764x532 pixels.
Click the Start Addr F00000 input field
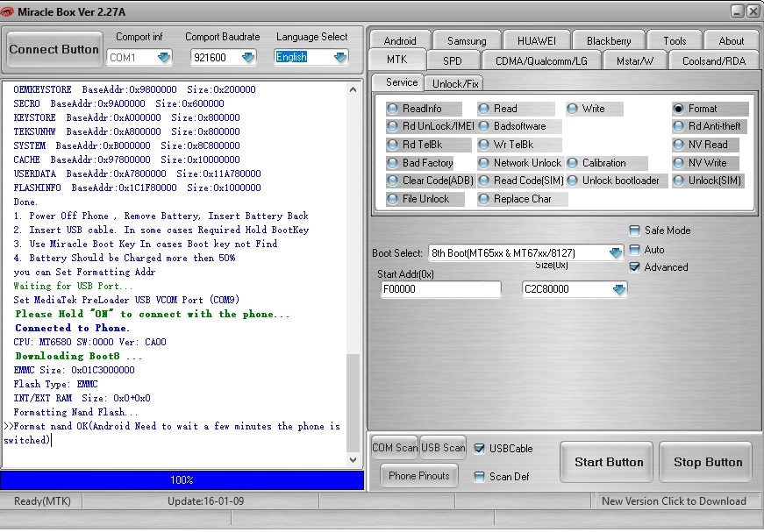pyautogui.click(x=440, y=289)
